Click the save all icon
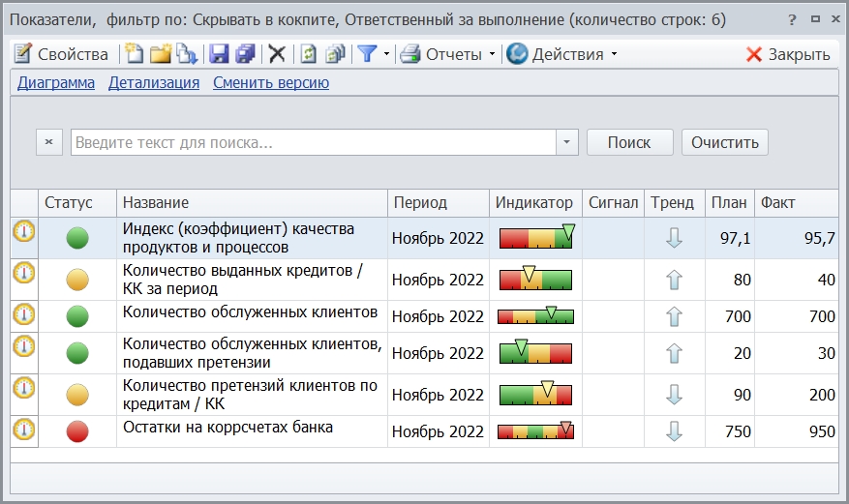 [x=245, y=54]
